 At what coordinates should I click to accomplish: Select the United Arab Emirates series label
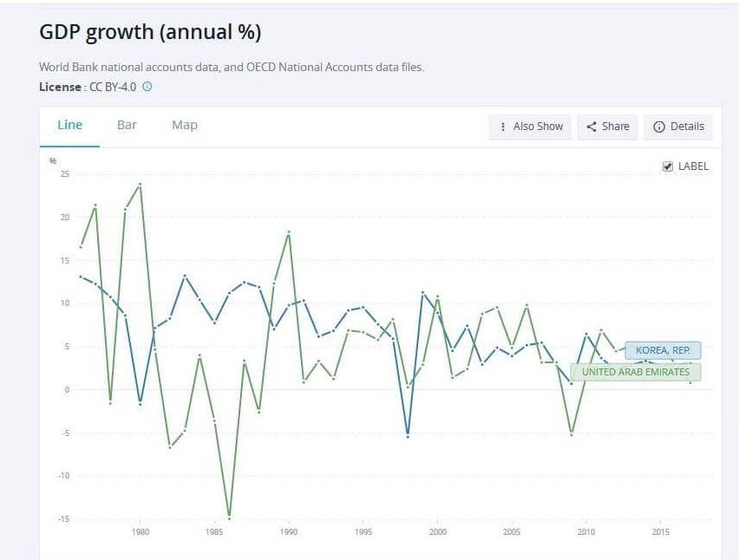coord(636,372)
